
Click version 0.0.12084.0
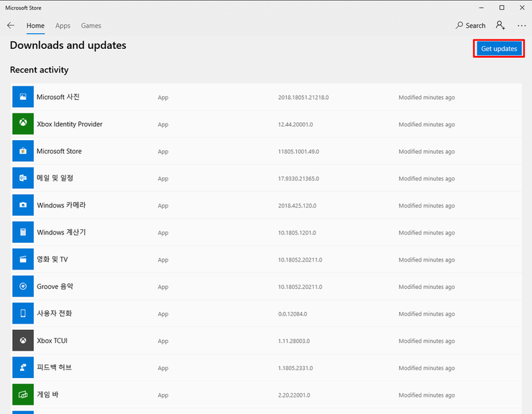[293, 314]
